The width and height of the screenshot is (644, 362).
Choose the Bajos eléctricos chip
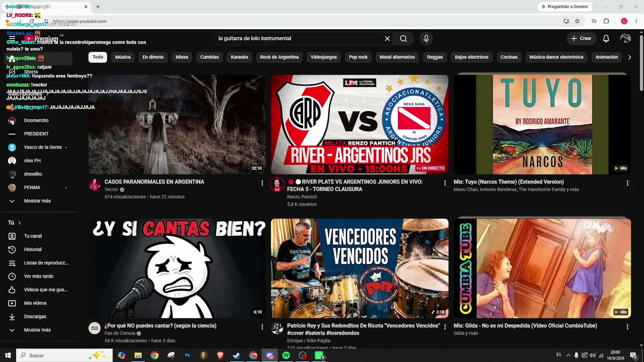471,57
